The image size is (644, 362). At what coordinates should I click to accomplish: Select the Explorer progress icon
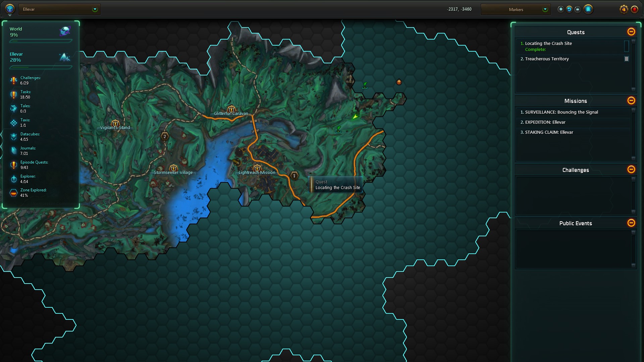click(x=13, y=179)
